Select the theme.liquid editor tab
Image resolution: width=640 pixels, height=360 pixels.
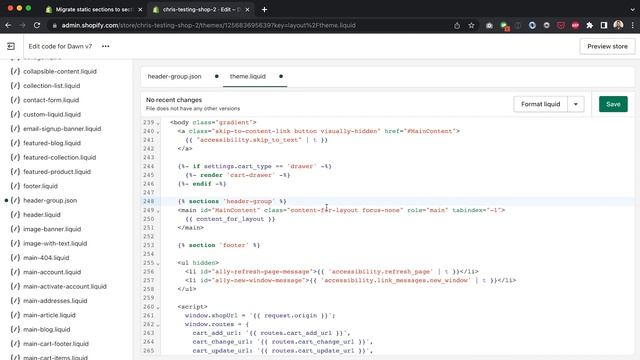coord(247,76)
